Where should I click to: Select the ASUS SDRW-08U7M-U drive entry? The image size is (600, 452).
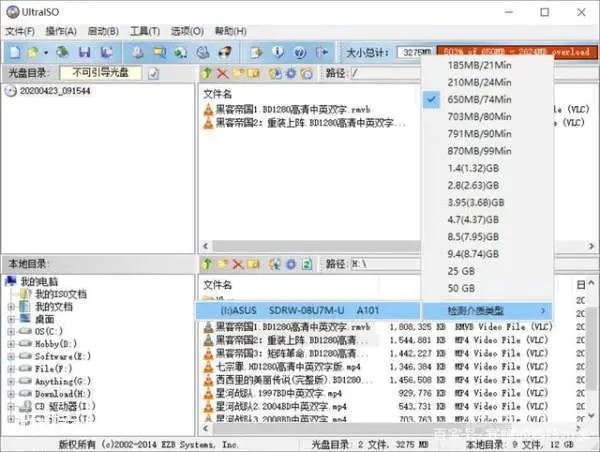pyautogui.click(x=308, y=310)
